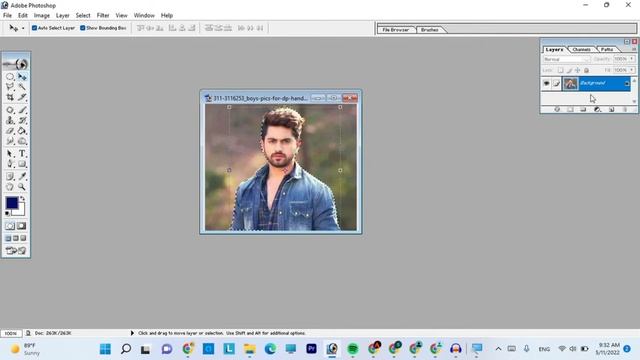Reset default foreground and background colors
Image resolution: width=640 pixels, height=360 pixels.
(7, 213)
